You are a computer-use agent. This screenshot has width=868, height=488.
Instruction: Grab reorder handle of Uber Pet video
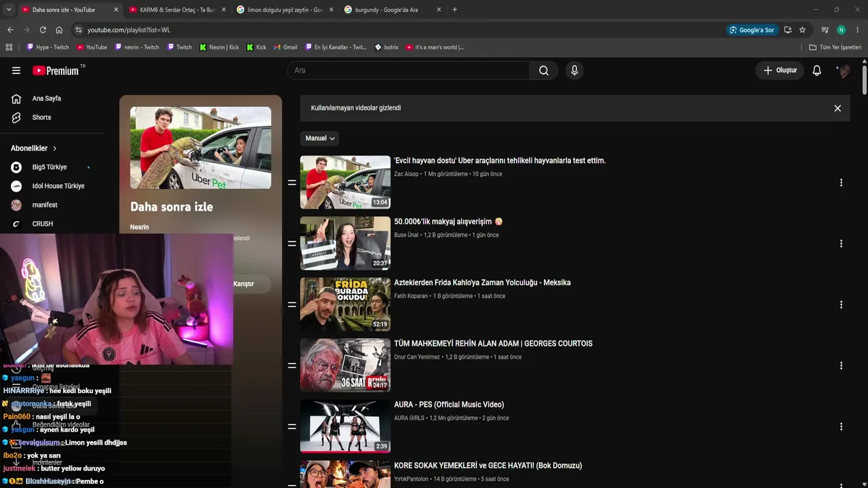coord(292,183)
